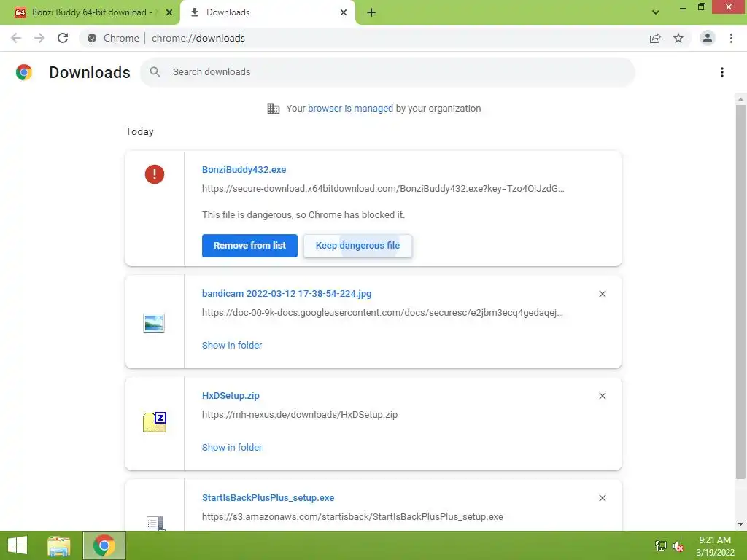Screen dimensions: 747x560
Task: Open the bandicam 2022-03-12 jpg file link
Action: coord(287,294)
